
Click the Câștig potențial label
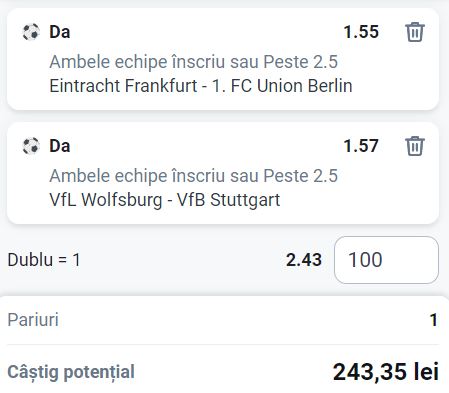(x=71, y=372)
